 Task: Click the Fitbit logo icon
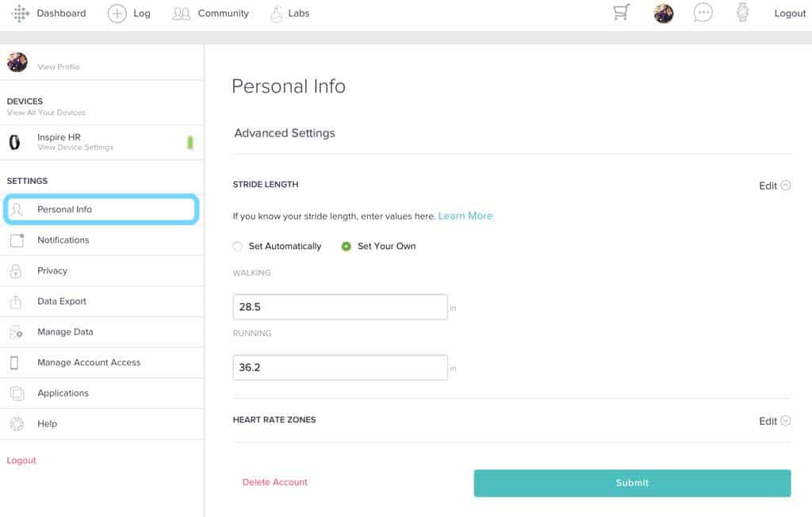(20, 13)
